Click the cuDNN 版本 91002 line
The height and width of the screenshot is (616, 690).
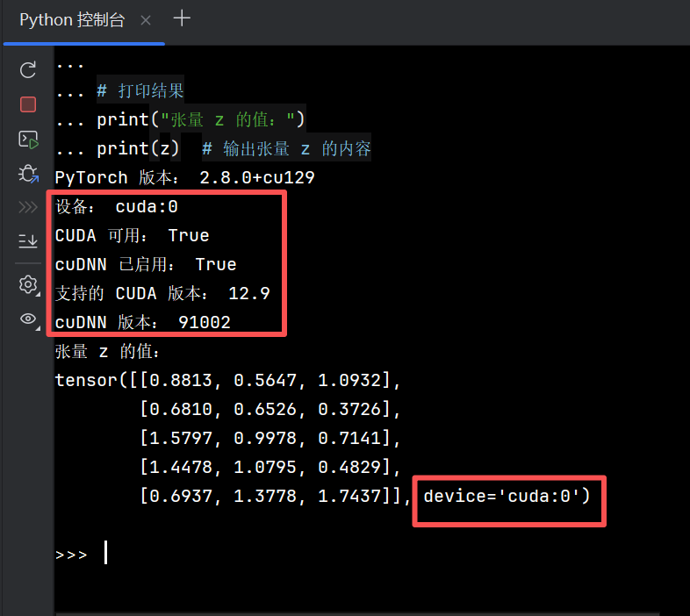[142, 323]
